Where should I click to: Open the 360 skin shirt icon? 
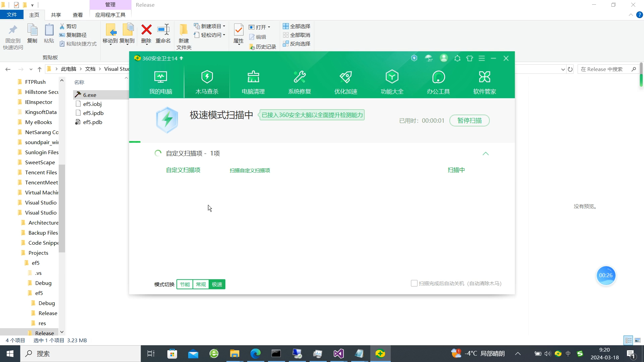[x=470, y=58]
